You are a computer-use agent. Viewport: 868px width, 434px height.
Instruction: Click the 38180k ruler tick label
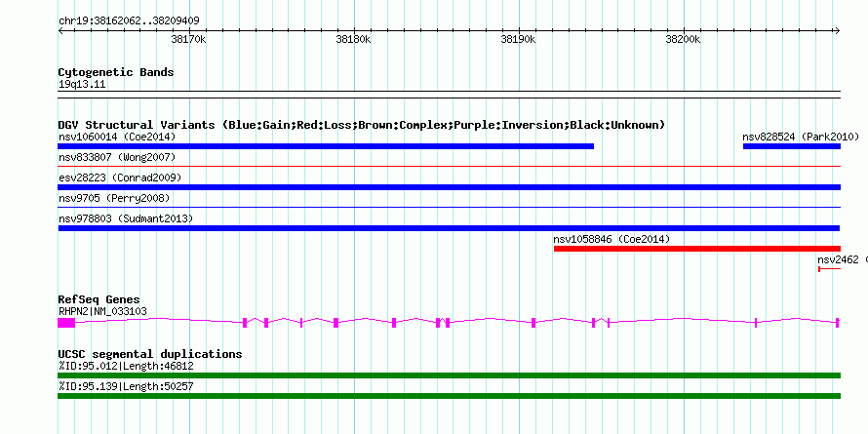coord(354,39)
